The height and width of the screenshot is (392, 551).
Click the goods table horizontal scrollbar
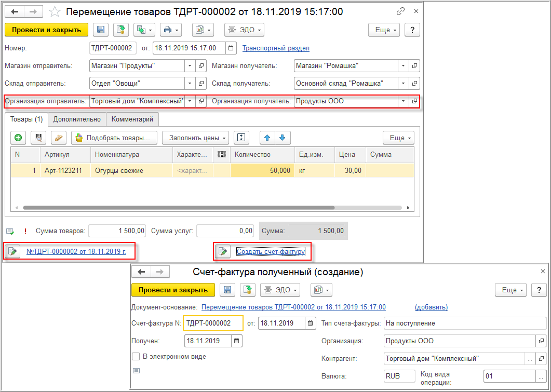[179, 208]
